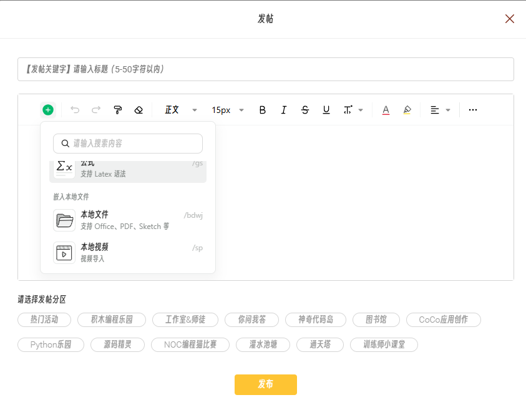
Task: Clear formatting with the eraser icon
Action: point(139,110)
